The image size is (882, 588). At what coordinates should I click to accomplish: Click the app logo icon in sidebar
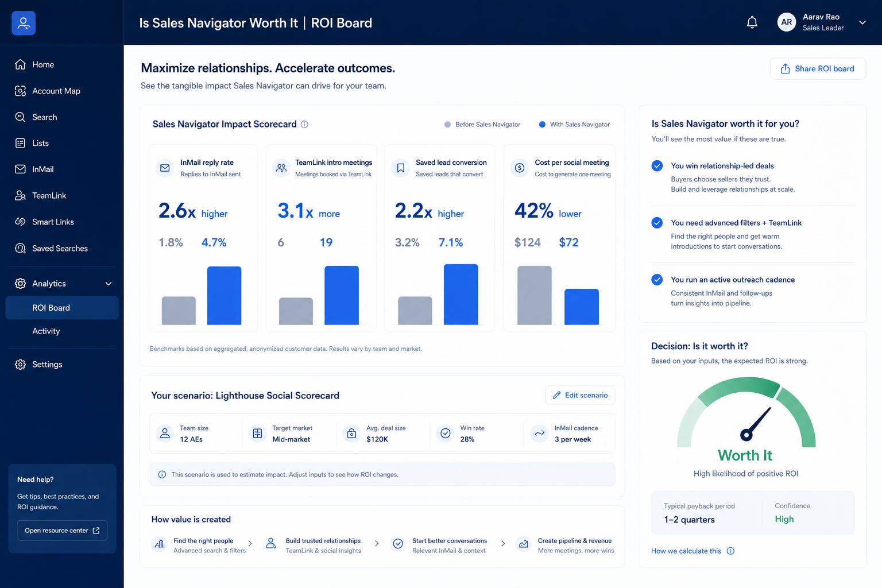coord(24,23)
